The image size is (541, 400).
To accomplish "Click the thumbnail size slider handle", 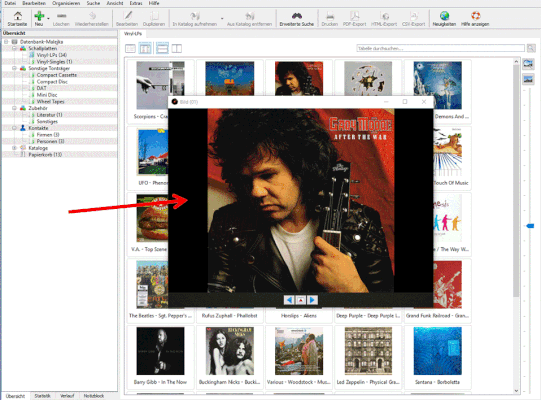I will (x=531, y=226).
